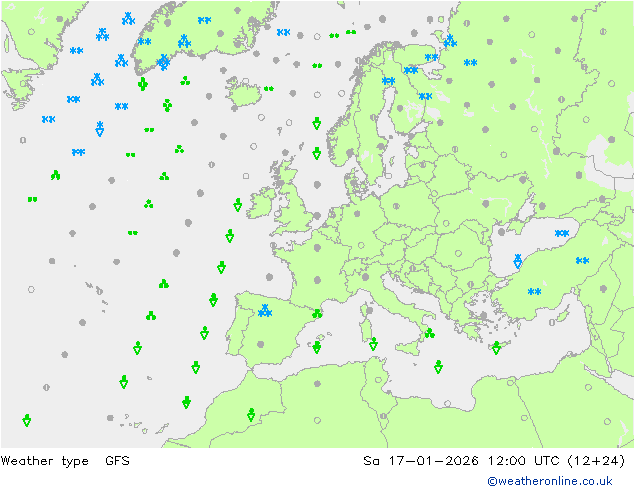The height and width of the screenshot is (490, 634).
Task: Select the green rain cluster over Calabria, Italy
Action: coord(429,333)
